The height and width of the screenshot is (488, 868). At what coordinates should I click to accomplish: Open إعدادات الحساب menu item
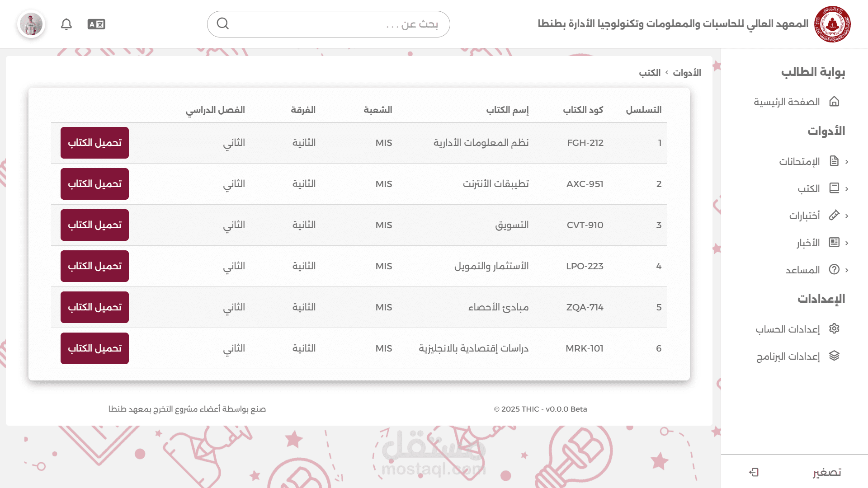(788, 329)
